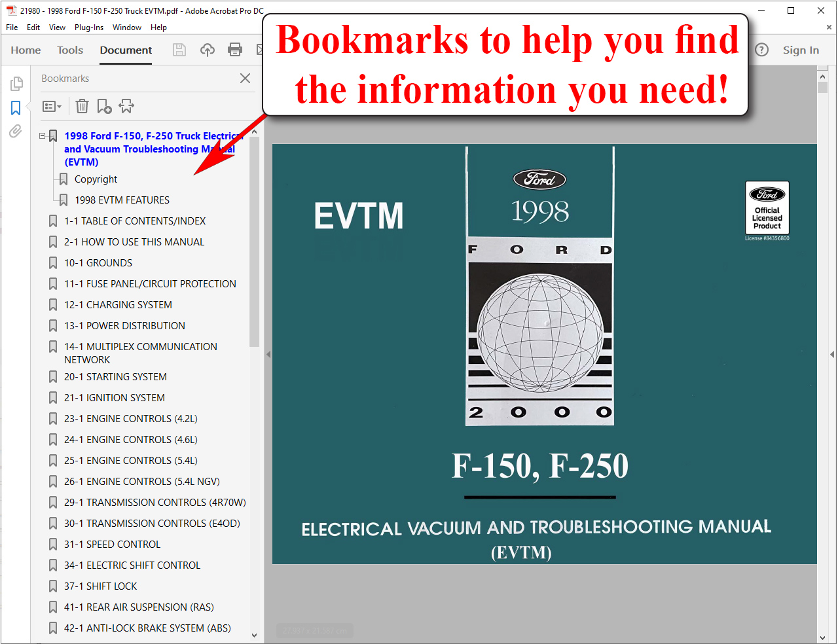Switch to the Home tab
Screen dimensions: 838x644
(x=26, y=50)
